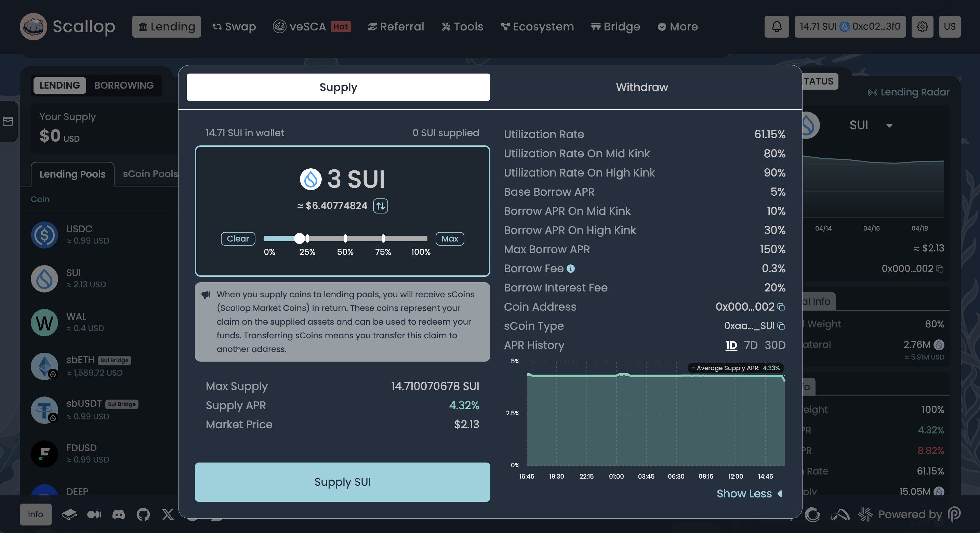The height and width of the screenshot is (533, 980).
Task: Open the Referral page
Action: click(x=396, y=27)
